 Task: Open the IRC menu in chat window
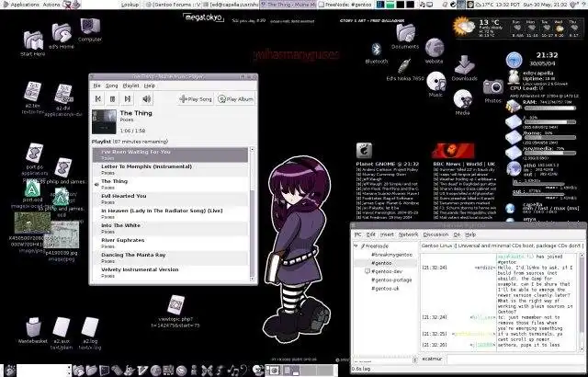(357, 234)
